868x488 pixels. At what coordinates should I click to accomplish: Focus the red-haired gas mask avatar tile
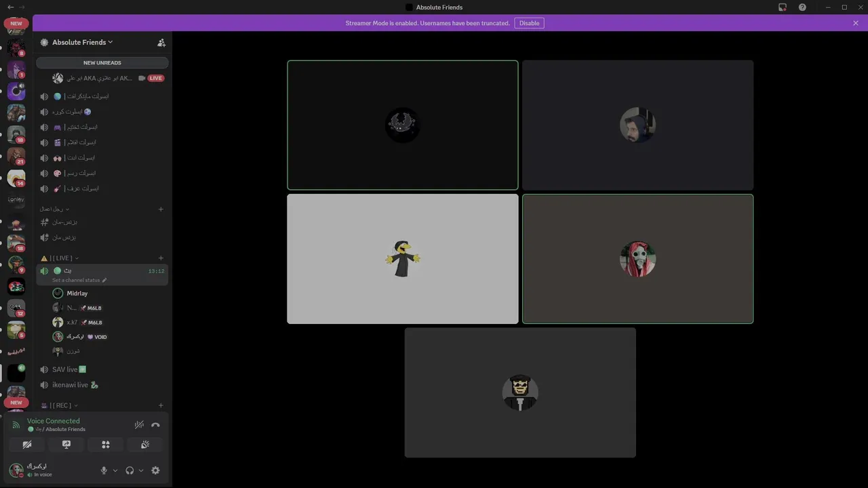tap(637, 259)
